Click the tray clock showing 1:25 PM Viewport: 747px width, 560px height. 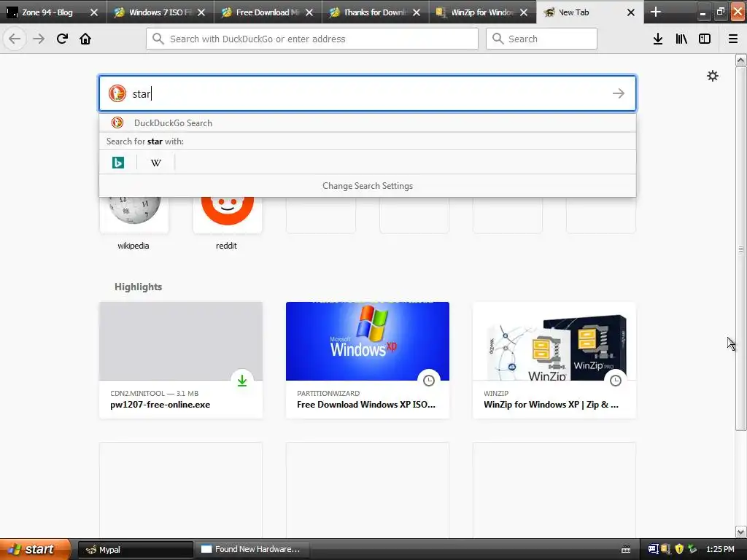720,549
